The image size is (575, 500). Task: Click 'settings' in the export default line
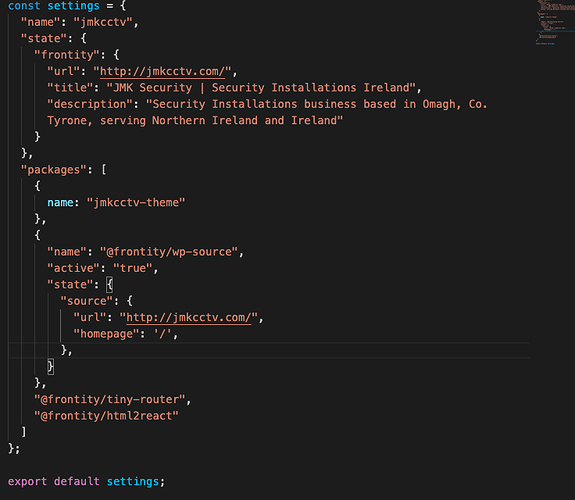pos(133,482)
